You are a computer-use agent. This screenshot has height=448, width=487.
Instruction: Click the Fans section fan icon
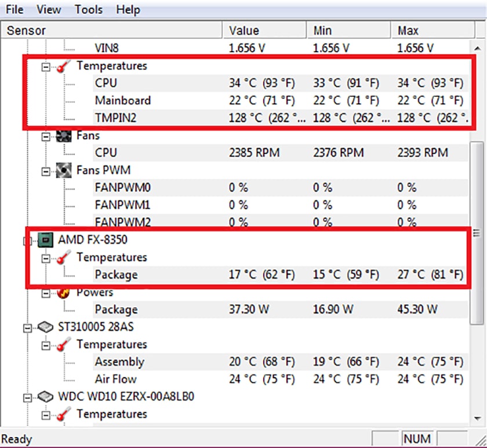click(x=64, y=136)
